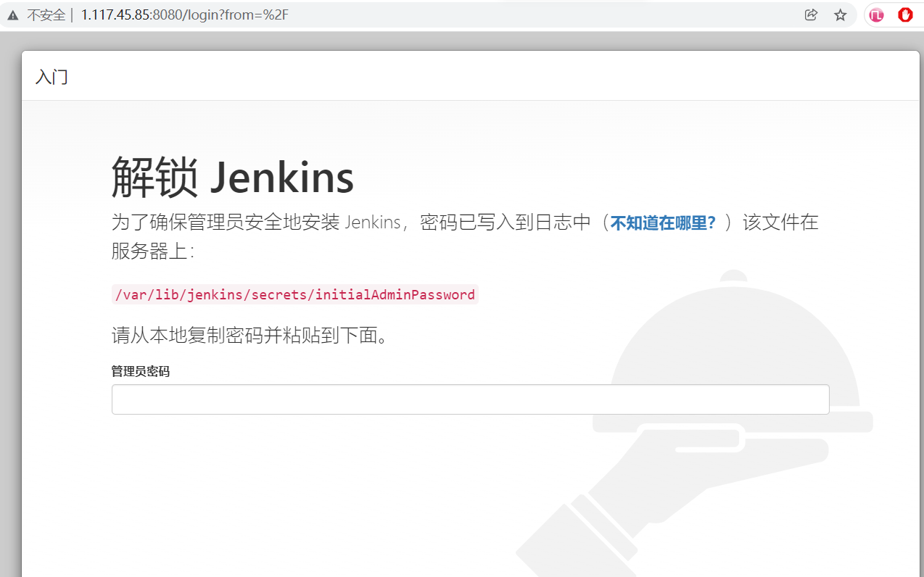Click the initialAdminPassword file path text
924x577 pixels.
(x=294, y=294)
